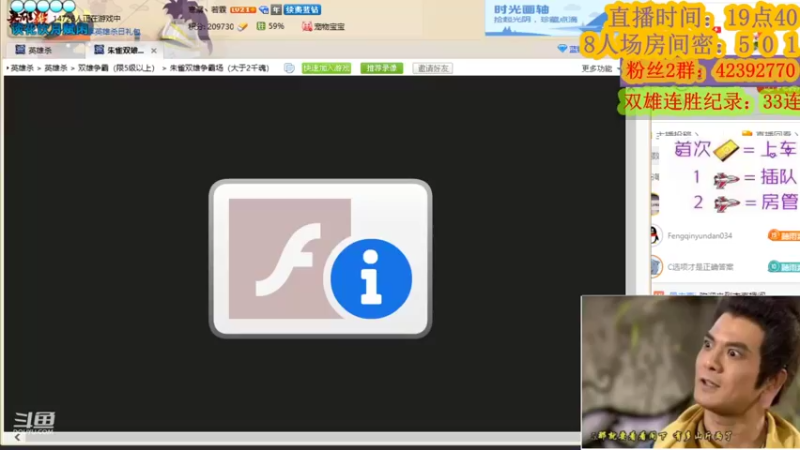
Task: Click the avatar of C选项才是正确答案 user
Action: tap(656, 266)
